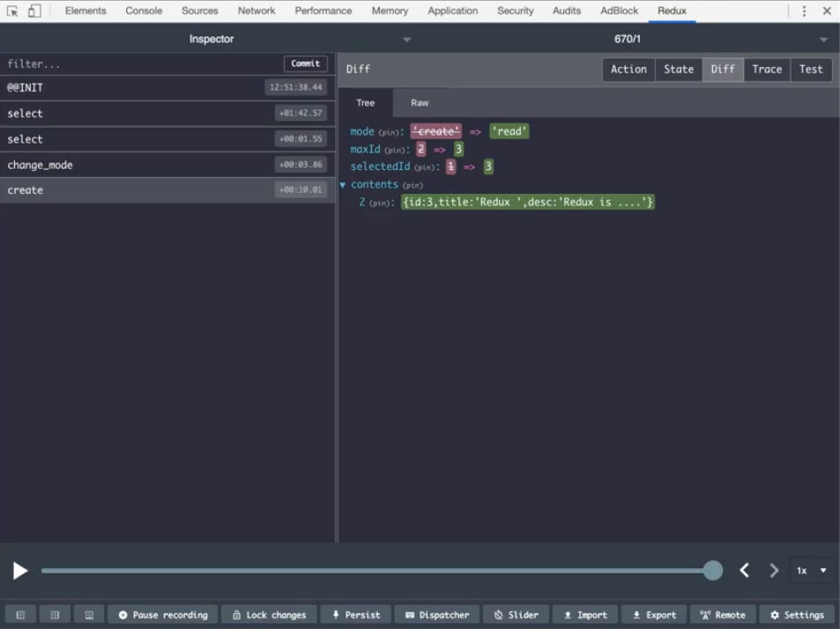This screenshot has height=629, width=840.
Task: Click the timeline slider handle
Action: 712,571
